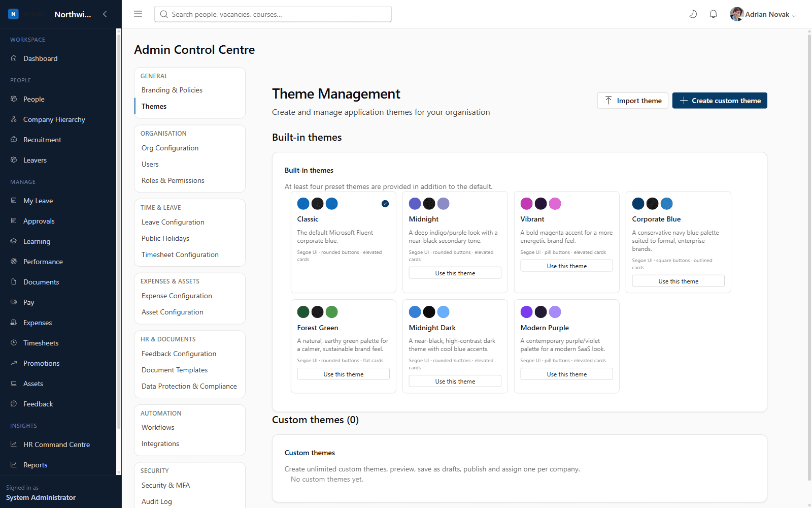Click the HR Command Centre chart icon
Image resolution: width=812 pixels, height=508 pixels.
click(14, 444)
